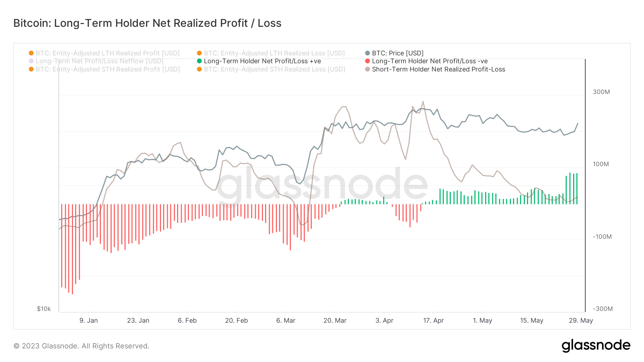The width and height of the screenshot is (644, 362).
Task: Click the Glassnode copyright notice
Action: click(81, 346)
